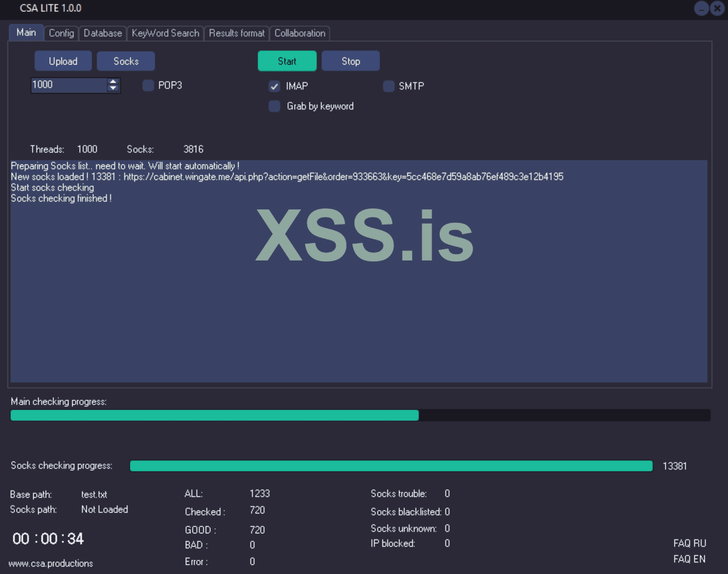Click the Upload button
Image resolution: width=728 pixels, height=574 pixels.
tap(63, 61)
